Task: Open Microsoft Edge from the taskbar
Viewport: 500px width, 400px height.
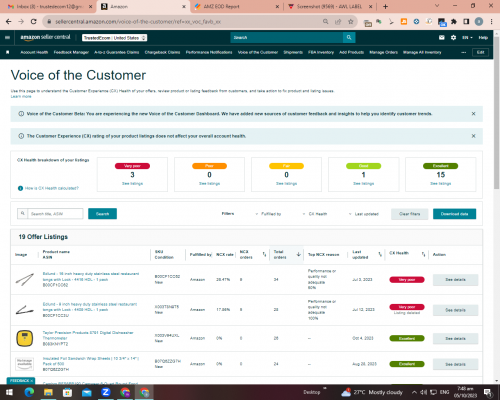Action: (29, 392)
